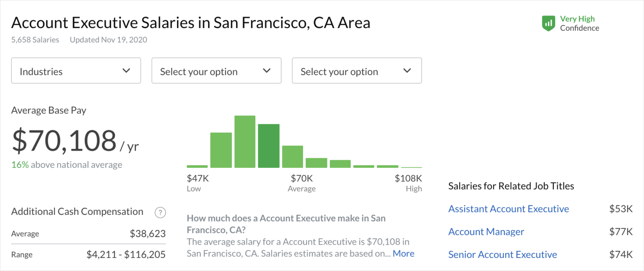Image resolution: width=644 pixels, height=271 pixels.
Task: Click the Updated Nov 19, 2020 timestamp
Action: pos(108,39)
